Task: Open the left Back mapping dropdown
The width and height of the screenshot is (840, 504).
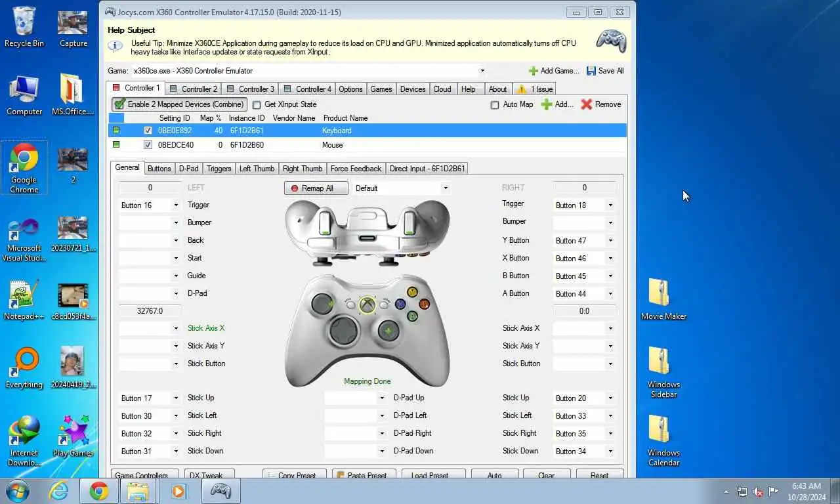Action: 176,240
